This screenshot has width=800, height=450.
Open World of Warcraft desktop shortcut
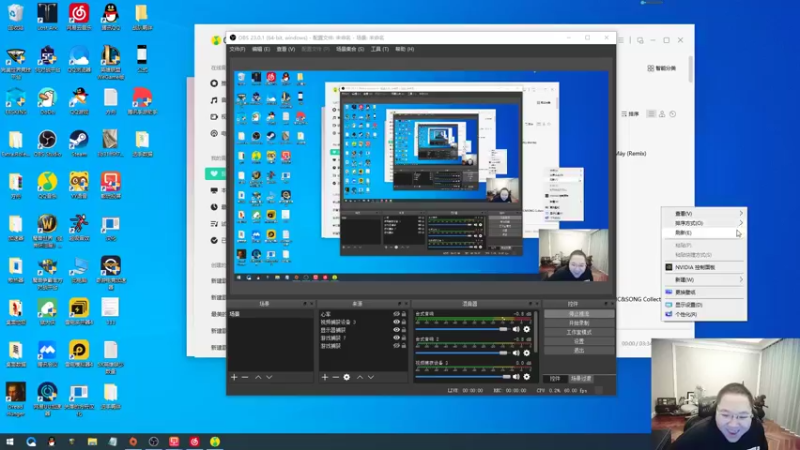[47, 231]
